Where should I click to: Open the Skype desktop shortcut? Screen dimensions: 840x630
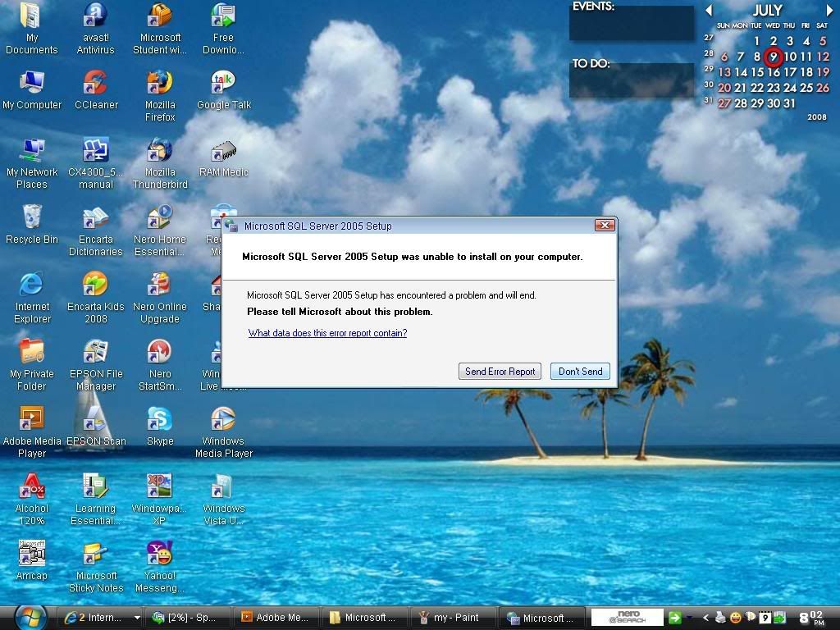[x=160, y=421]
